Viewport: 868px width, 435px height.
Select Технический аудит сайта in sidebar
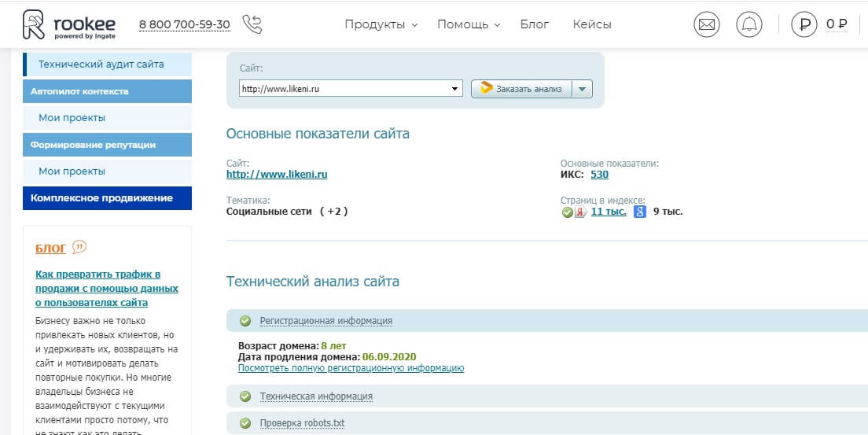tap(108, 65)
